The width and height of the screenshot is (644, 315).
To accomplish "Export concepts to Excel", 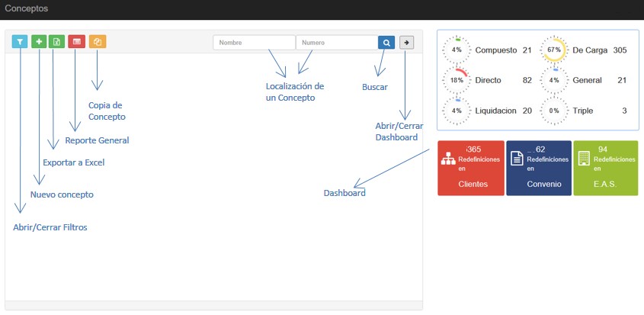I will pos(56,42).
